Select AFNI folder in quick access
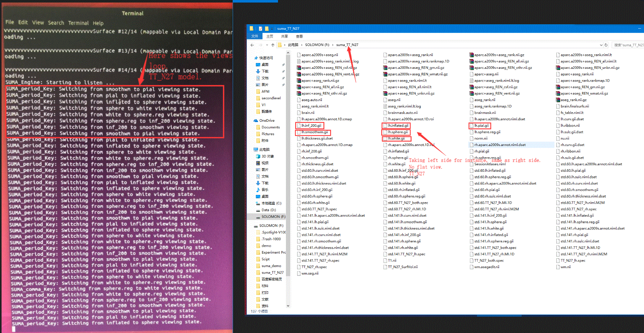Screen dimensions: 644x333 coord(266,92)
